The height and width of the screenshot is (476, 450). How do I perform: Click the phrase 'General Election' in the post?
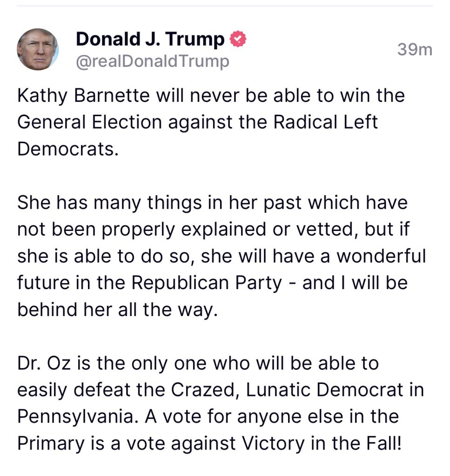click(90, 122)
